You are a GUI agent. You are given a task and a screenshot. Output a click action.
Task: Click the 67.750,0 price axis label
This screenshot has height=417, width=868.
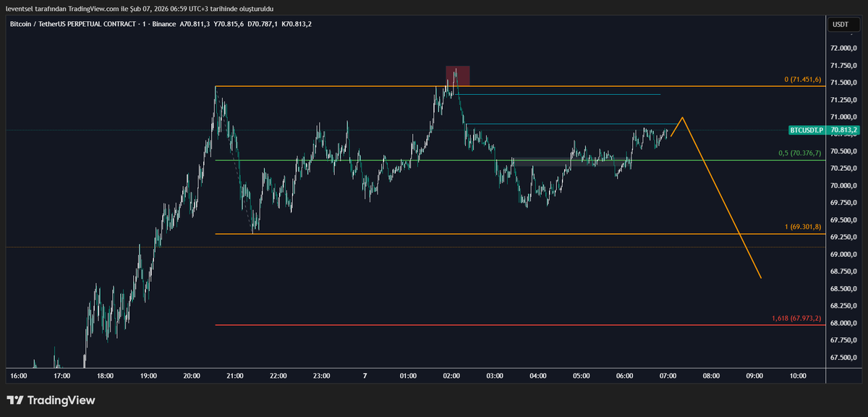843,340
